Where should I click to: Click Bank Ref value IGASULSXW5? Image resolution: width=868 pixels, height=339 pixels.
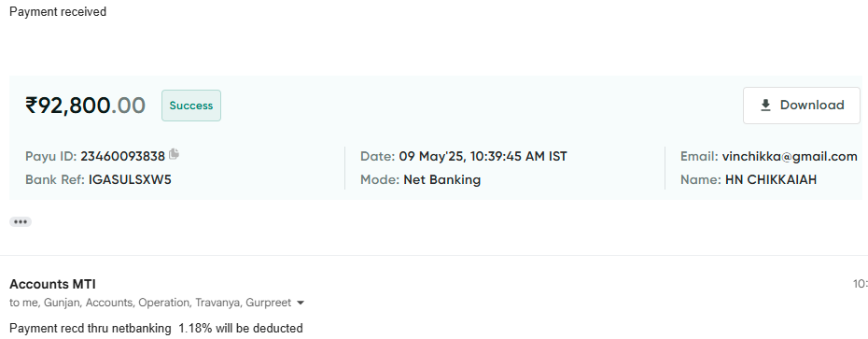click(130, 180)
